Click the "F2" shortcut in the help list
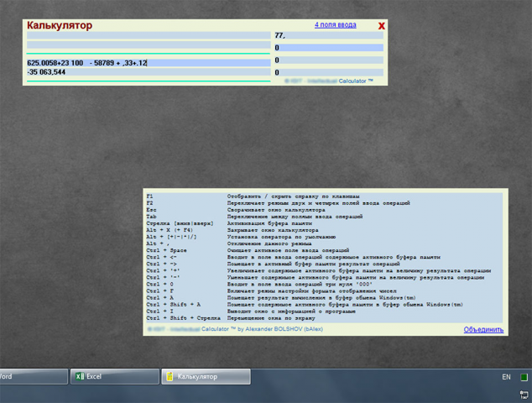The height and width of the screenshot is (403, 532). pyautogui.click(x=149, y=203)
